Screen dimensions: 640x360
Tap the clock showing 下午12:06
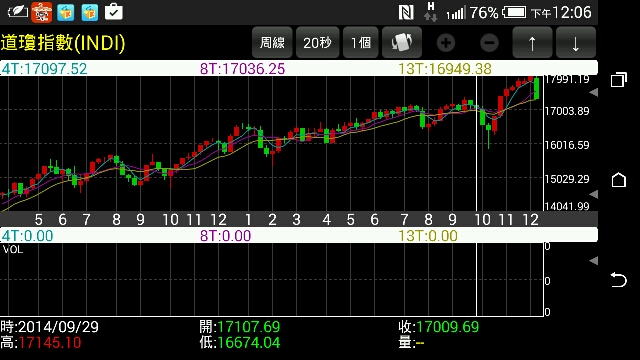(x=561, y=13)
